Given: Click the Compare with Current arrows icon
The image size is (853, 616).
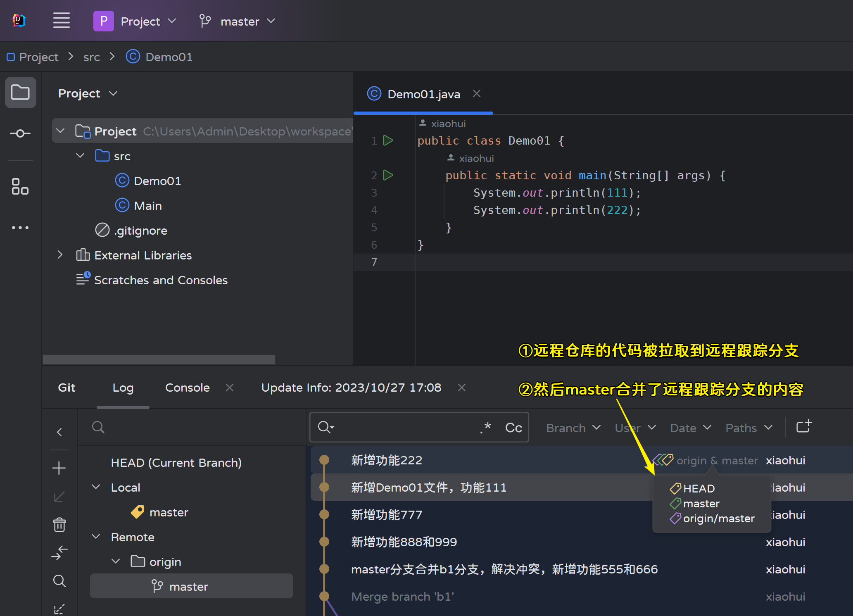Looking at the screenshot, I should pos(59,552).
